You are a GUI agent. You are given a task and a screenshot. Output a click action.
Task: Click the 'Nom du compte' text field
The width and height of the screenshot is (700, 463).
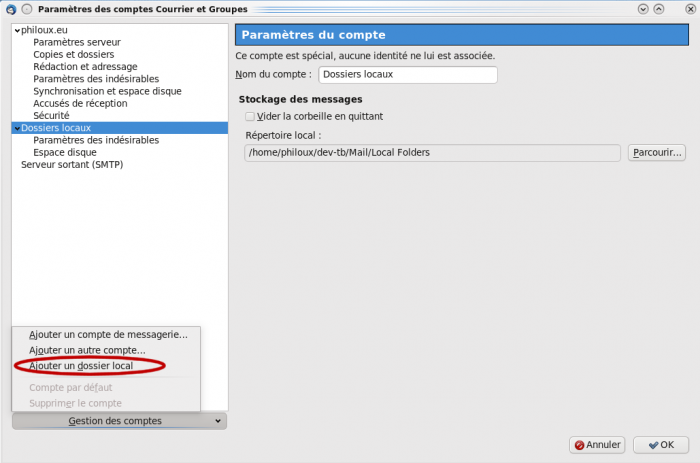407,75
